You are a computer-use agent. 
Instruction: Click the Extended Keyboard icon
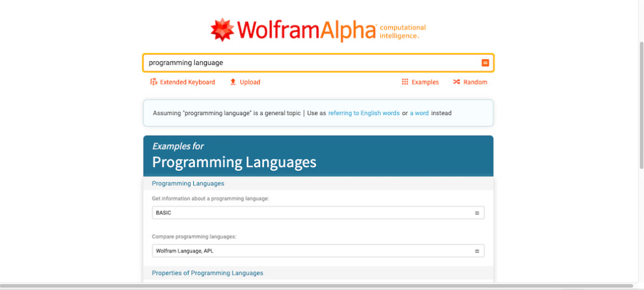point(154,82)
